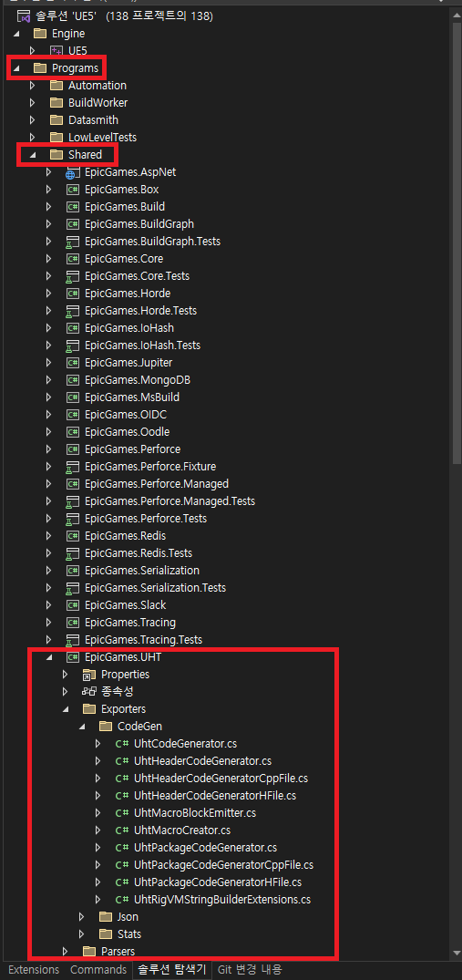The width and height of the screenshot is (462, 980).
Task: Click the EpicGames.Box C# project icon
Action: pos(72,190)
